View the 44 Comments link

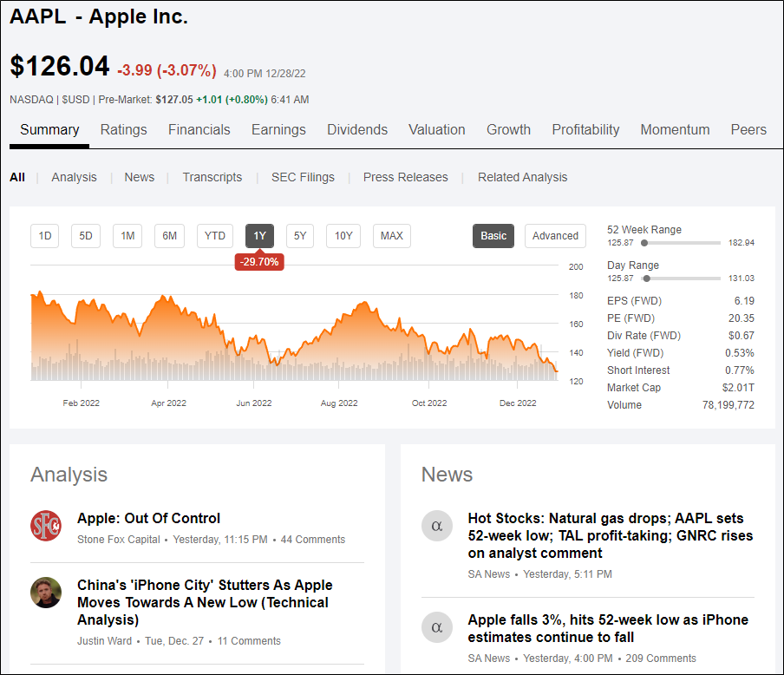point(313,540)
